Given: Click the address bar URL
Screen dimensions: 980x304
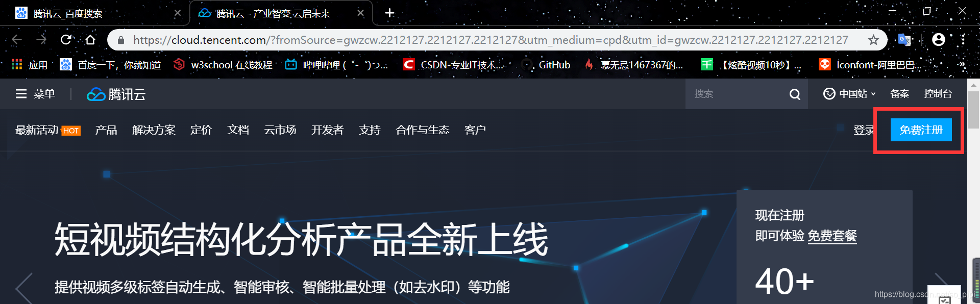Looking at the screenshot, I should tap(491, 40).
